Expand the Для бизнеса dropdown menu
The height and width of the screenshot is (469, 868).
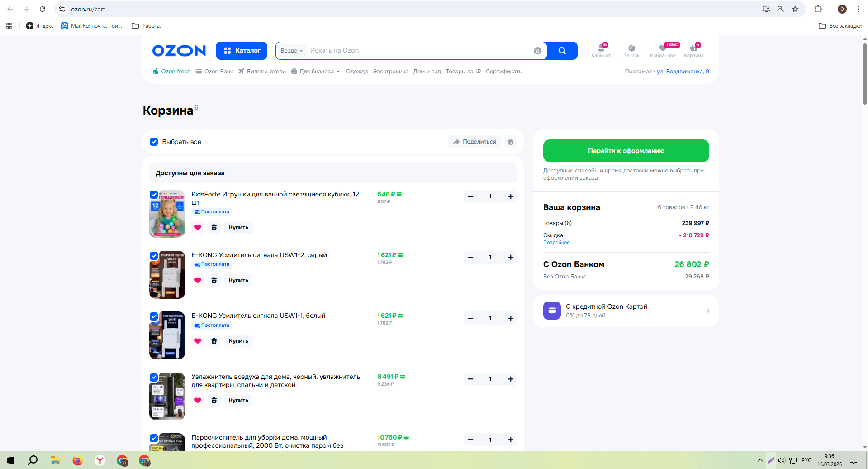click(315, 72)
